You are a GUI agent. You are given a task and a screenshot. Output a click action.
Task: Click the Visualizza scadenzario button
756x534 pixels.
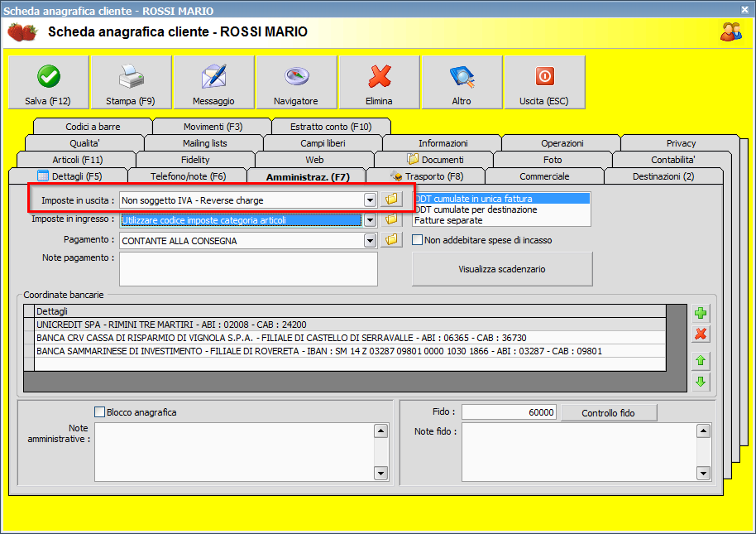(x=502, y=269)
